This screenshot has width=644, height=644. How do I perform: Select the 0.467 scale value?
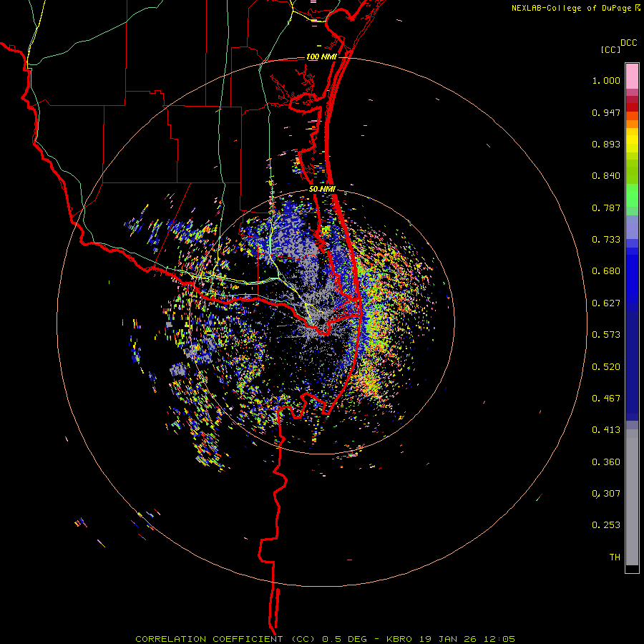pos(606,399)
